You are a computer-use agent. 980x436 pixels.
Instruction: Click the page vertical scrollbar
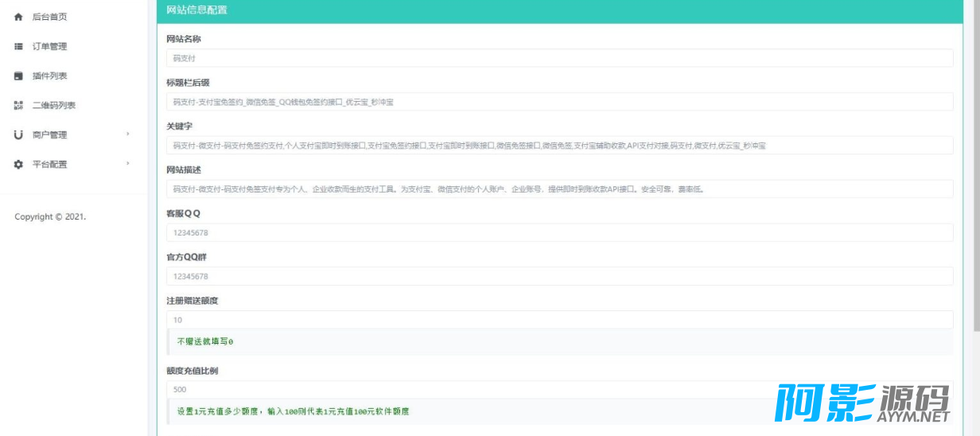coord(976,167)
